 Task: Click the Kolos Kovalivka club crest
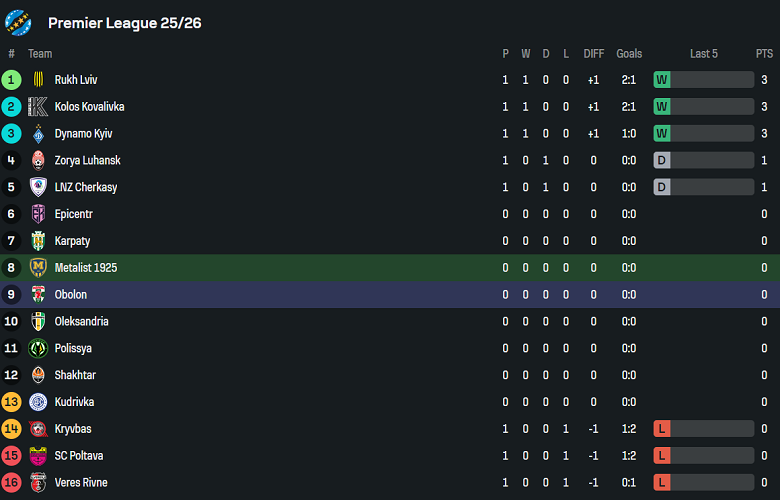coord(38,107)
